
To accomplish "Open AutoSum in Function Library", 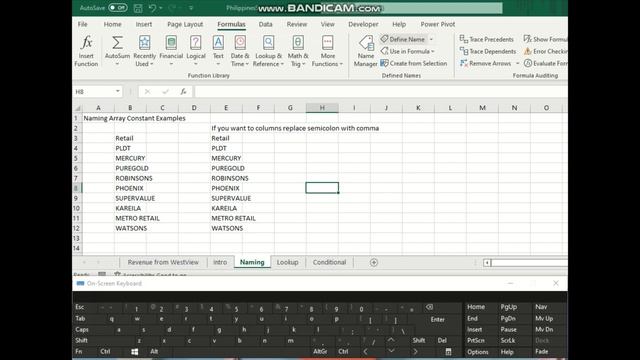I will tap(117, 51).
